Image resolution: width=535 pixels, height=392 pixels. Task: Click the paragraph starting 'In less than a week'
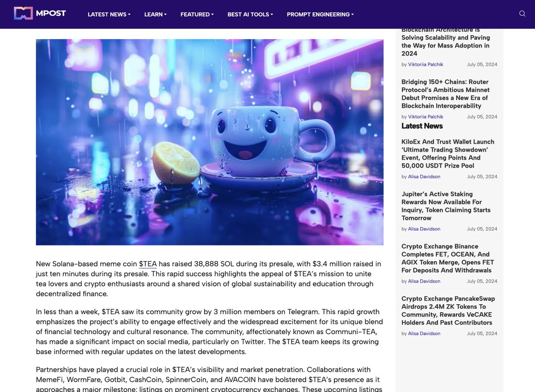[210, 331]
